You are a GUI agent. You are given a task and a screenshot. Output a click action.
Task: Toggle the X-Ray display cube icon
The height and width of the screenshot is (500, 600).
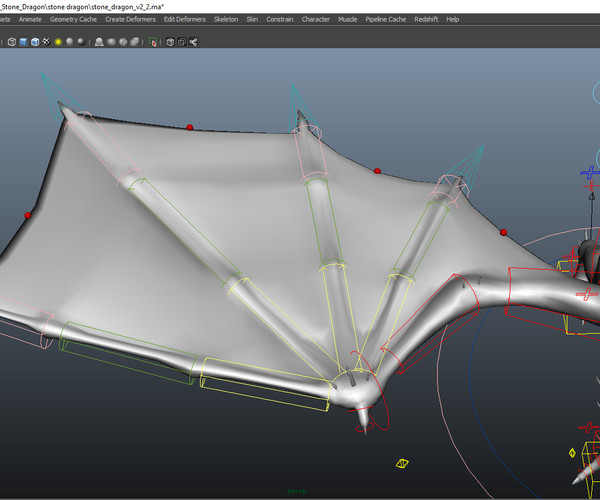point(170,42)
